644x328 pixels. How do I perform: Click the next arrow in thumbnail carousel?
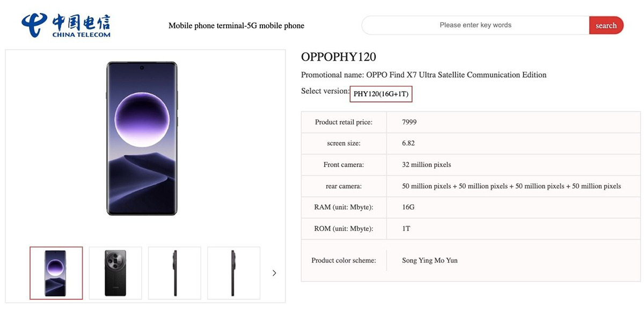click(x=274, y=273)
